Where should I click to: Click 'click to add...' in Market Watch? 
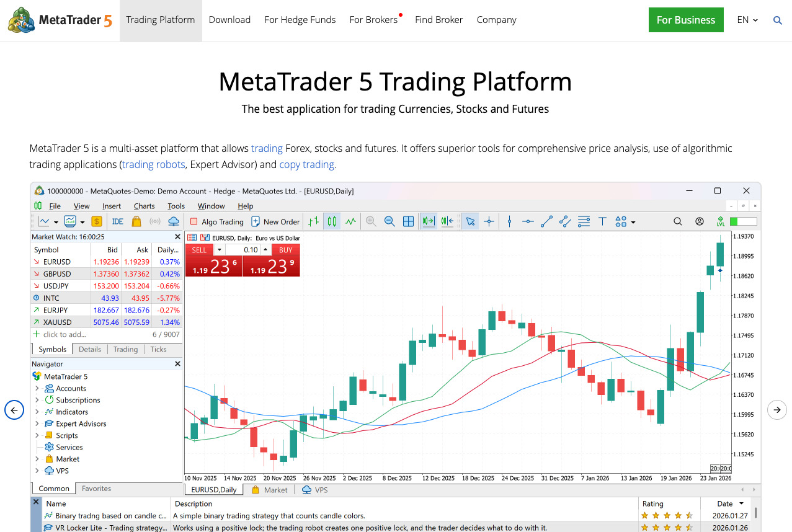coord(65,334)
